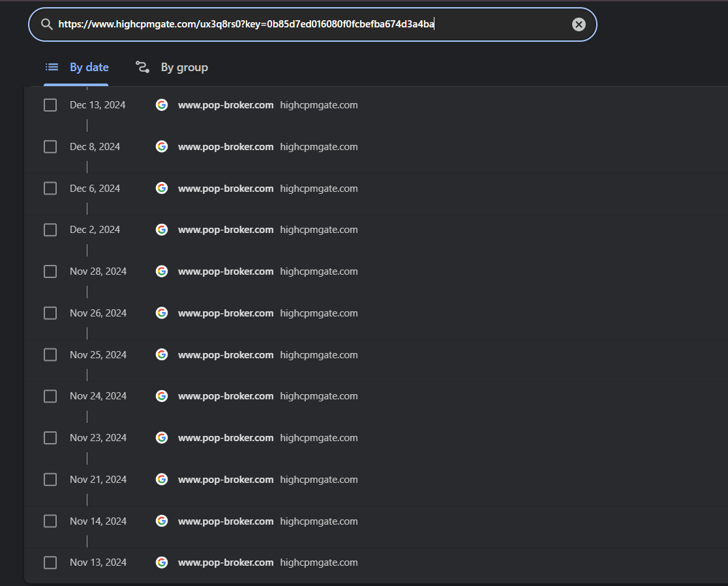Switch to the By date tab
The image size is (728, 586).
click(x=76, y=67)
